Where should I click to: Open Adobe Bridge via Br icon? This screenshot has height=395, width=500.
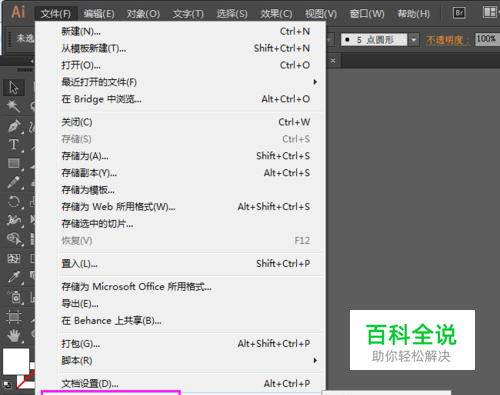pyautogui.click(x=459, y=13)
